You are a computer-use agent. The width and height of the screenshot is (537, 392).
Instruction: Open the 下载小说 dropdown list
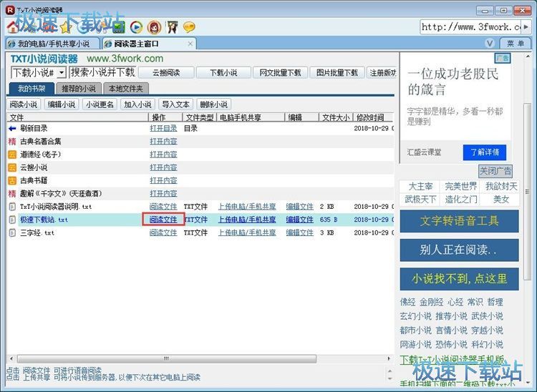click(62, 73)
